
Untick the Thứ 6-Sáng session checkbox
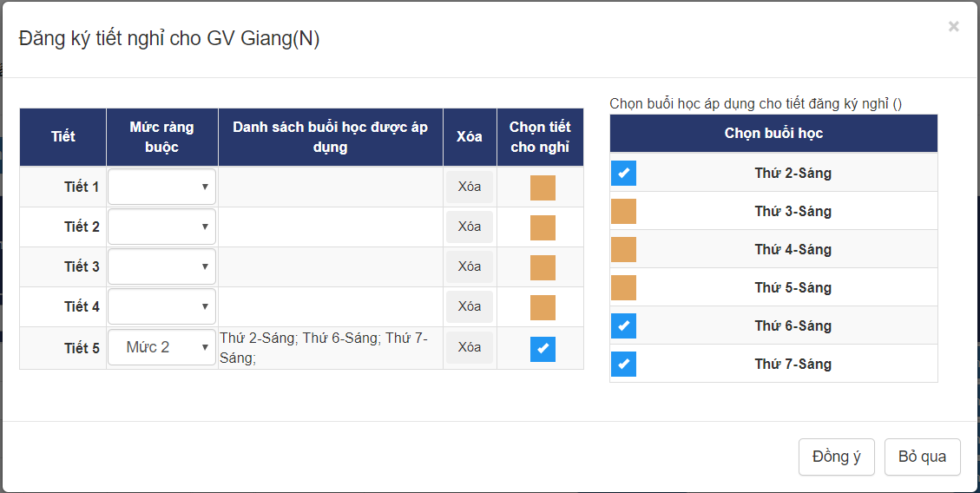pos(623,325)
